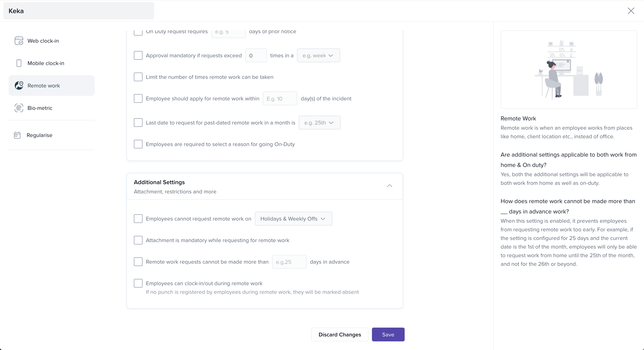Screen dimensions: 644x350
Task: Click the Bio-metric fingerprint icon
Action: pyautogui.click(x=19, y=108)
